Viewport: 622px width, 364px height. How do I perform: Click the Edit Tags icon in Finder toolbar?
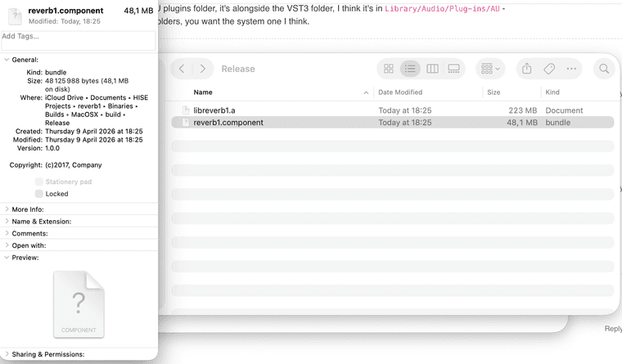click(x=549, y=69)
